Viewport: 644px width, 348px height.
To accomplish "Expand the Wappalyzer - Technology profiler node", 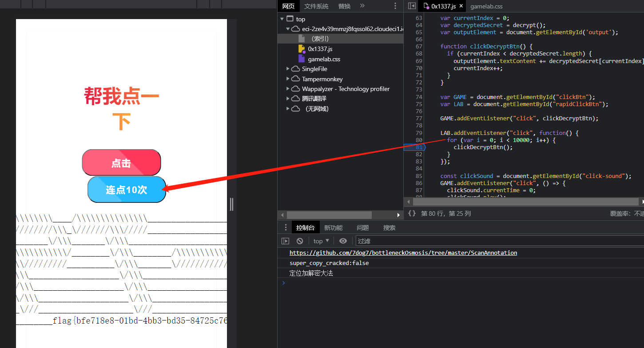I will (x=287, y=89).
